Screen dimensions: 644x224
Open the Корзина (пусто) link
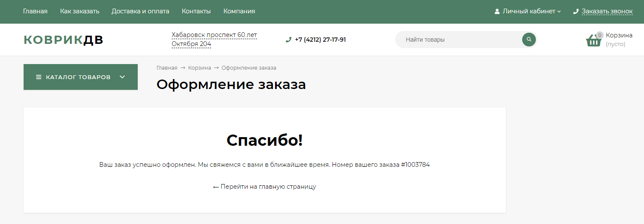click(x=619, y=40)
